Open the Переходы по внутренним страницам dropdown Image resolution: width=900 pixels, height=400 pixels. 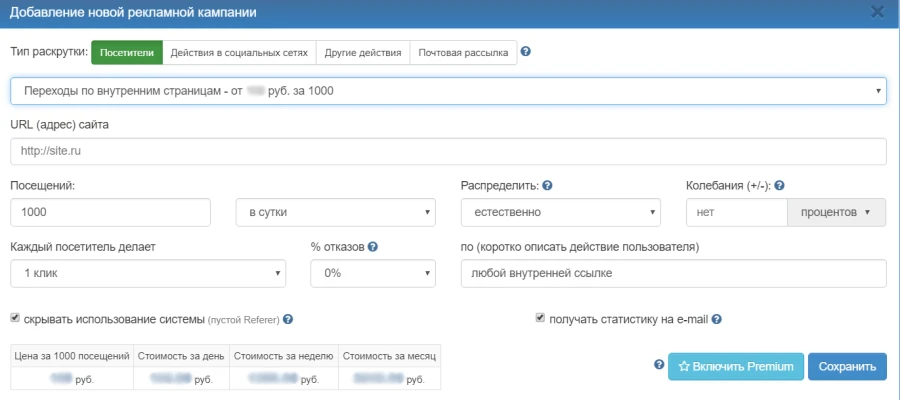tap(448, 91)
